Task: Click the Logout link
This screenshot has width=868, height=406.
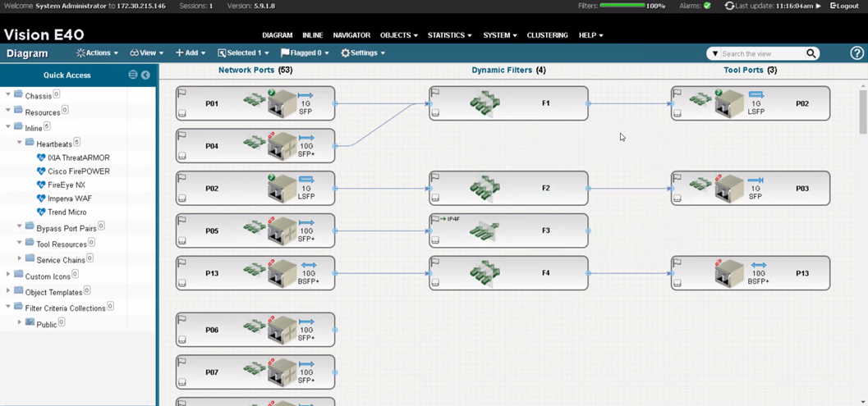Action: click(x=844, y=6)
